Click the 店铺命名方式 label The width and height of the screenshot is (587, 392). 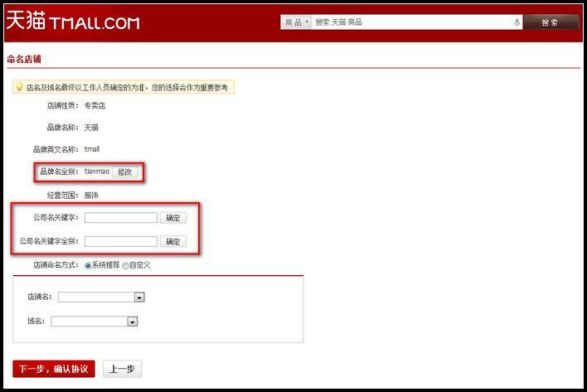(56, 265)
